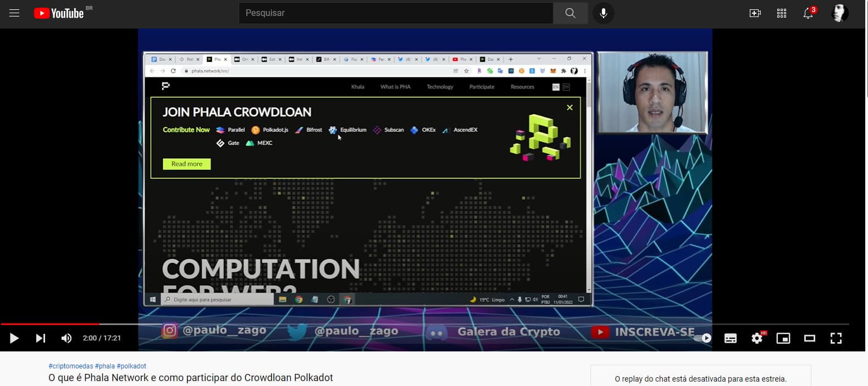Click the reload button in the recorded browser
The image size is (868, 386).
pyautogui.click(x=173, y=71)
